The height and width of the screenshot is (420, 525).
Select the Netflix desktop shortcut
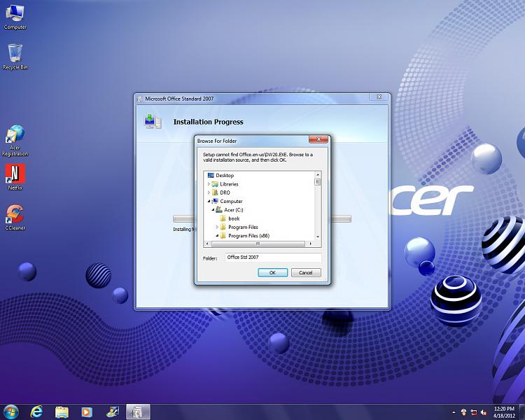15,177
